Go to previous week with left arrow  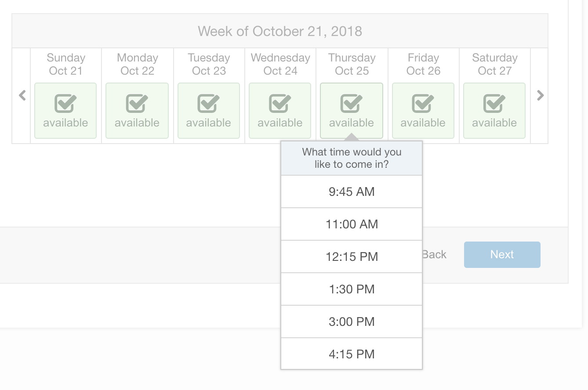click(22, 95)
